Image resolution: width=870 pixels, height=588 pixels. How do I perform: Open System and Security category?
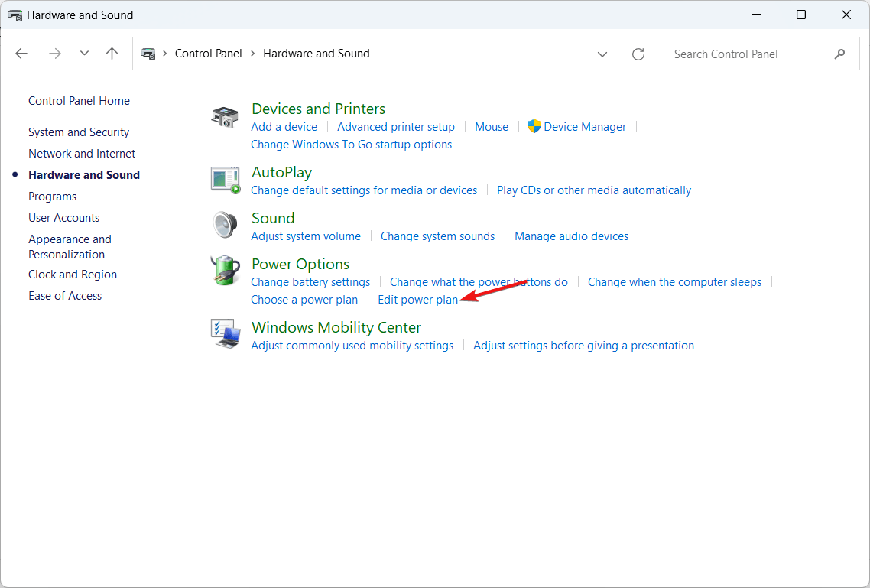coord(79,132)
